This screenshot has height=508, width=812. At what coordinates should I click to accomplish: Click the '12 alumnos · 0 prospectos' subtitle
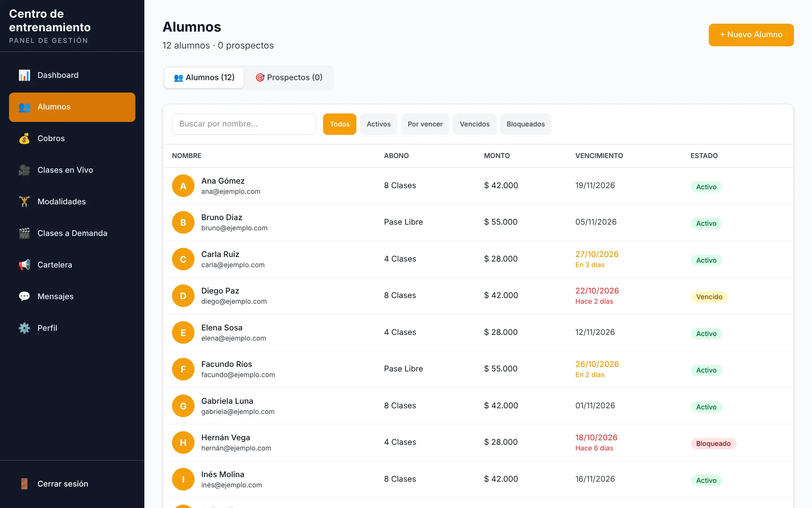click(x=218, y=46)
